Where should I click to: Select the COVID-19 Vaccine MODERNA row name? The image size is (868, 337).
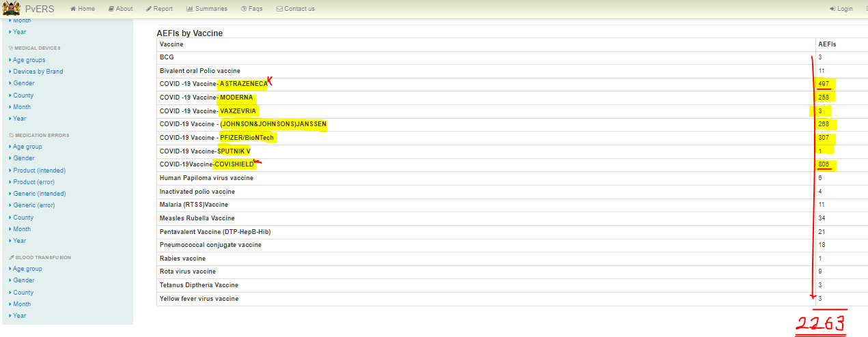click(x=206, y=98)
